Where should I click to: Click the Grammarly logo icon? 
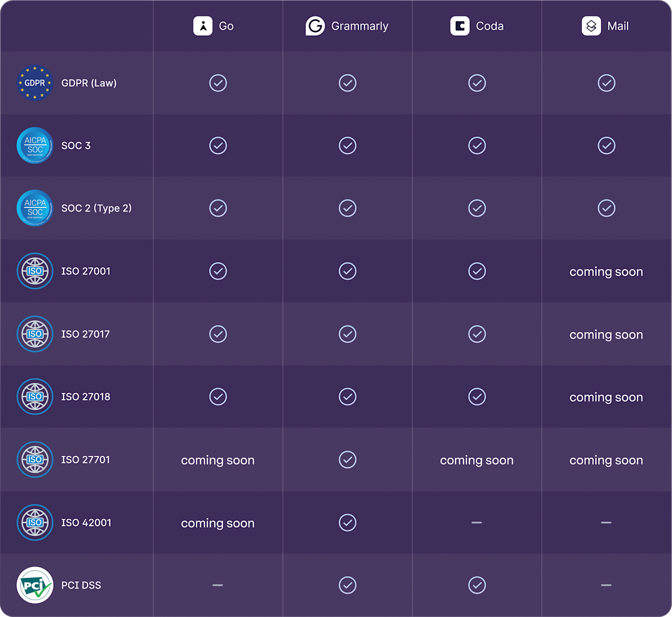pyautogui.click(x=315, y=26)
